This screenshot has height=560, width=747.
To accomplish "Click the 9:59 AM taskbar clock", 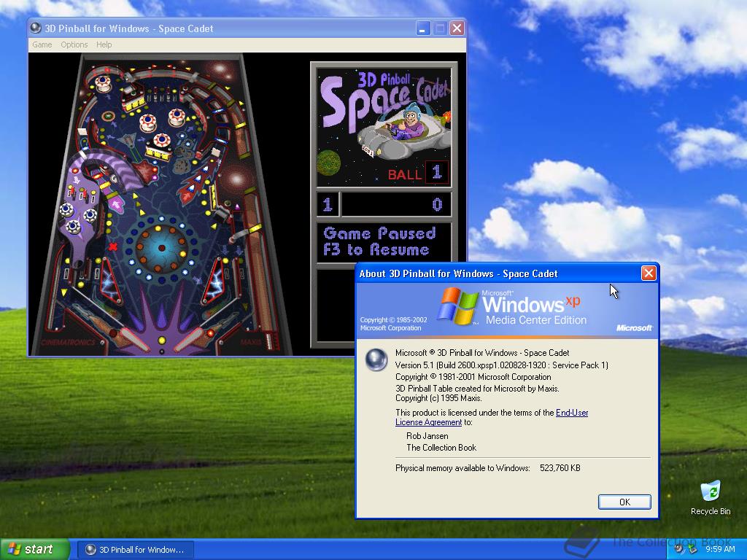I will [x=720, y=549].
